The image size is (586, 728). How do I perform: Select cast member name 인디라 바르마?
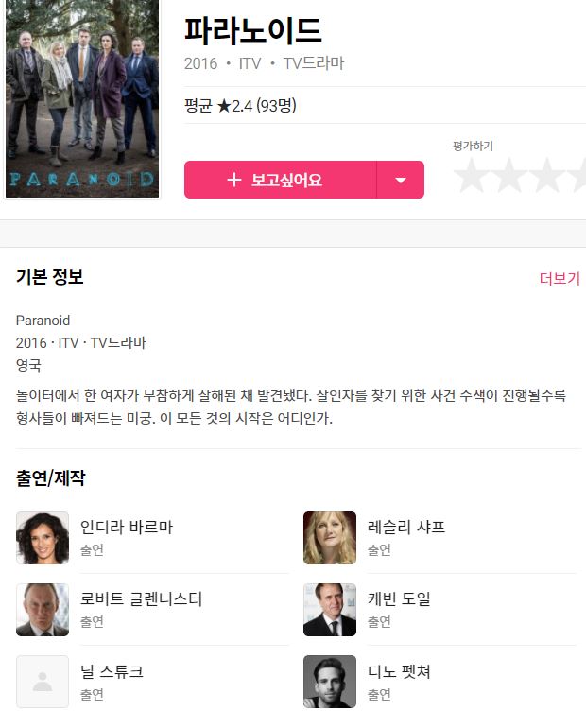[127, 527]
